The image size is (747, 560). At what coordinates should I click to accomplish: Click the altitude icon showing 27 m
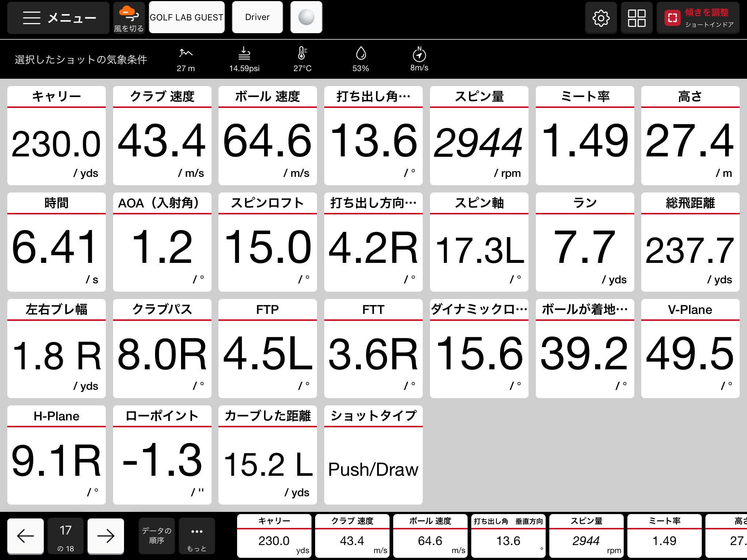pos(186,54)
